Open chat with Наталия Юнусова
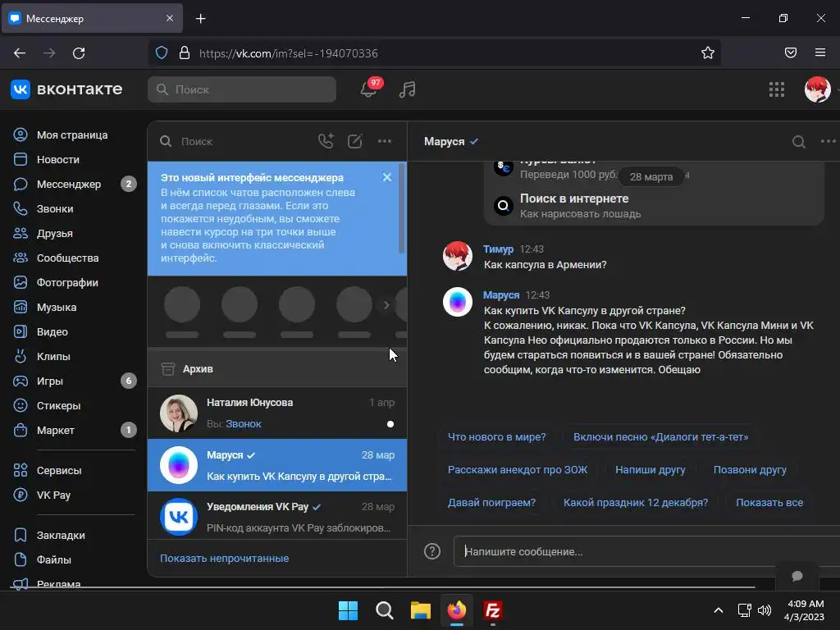840x630 pixels. pyautogui.click(x=277, y=413)
